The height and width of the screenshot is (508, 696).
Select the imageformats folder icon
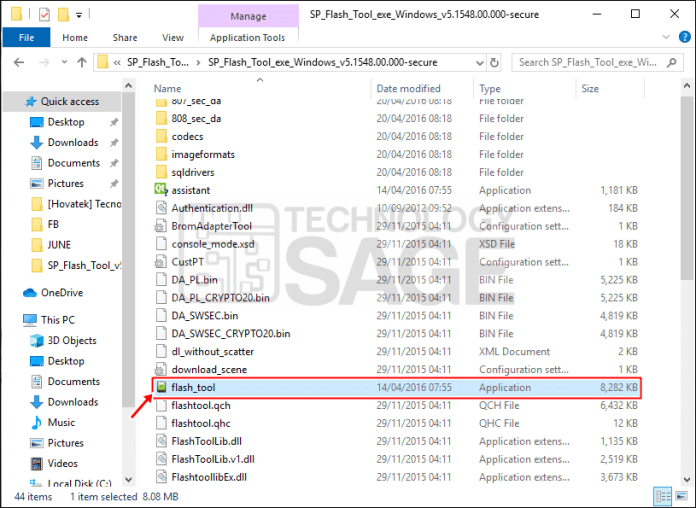(x=161, y=154)
